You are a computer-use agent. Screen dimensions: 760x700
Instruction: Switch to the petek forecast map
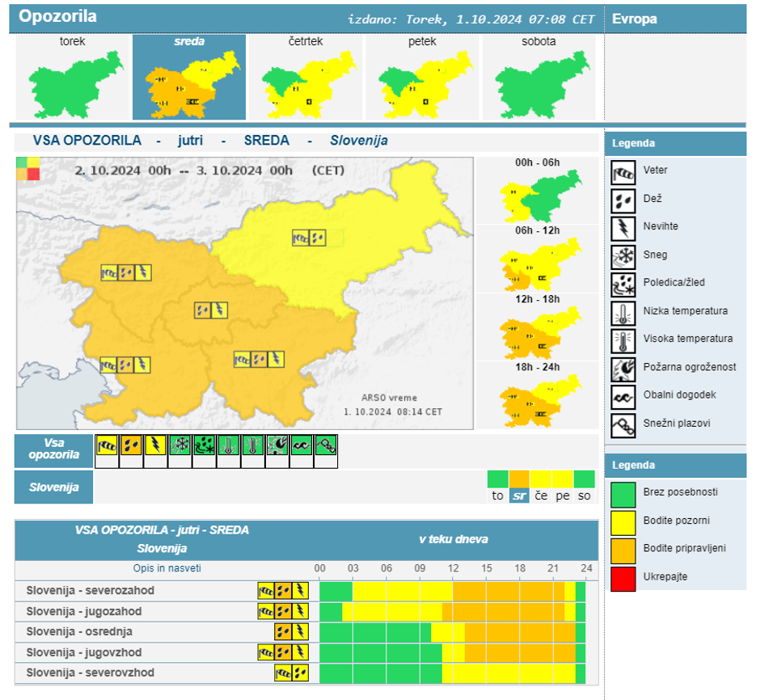point(421,78)
